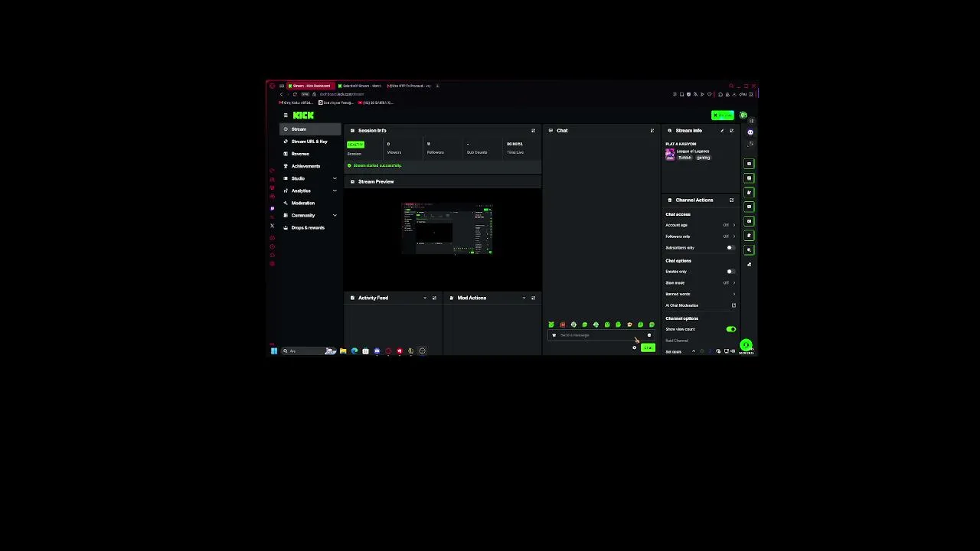Open Drops & rewards page

pyautogui.click(x=310, y=227)
